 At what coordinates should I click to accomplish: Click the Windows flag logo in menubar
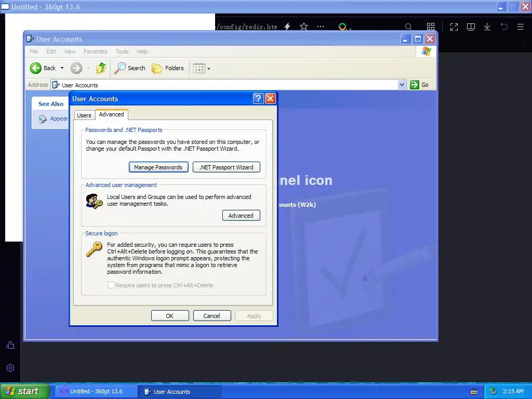(426, 51)
